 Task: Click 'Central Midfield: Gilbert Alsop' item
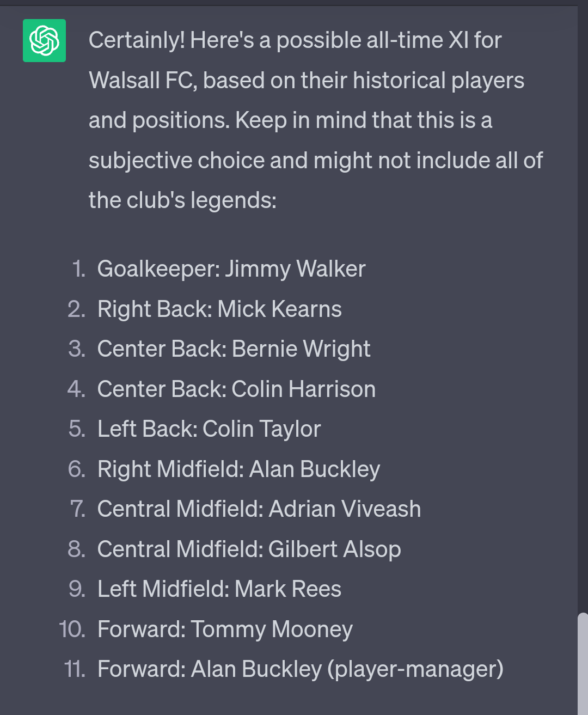point(249,549)
